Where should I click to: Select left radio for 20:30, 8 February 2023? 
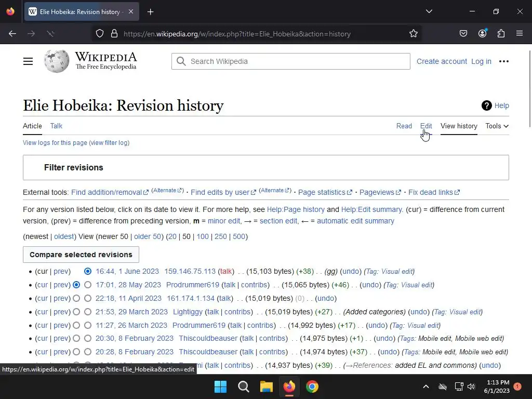[76, 338]
